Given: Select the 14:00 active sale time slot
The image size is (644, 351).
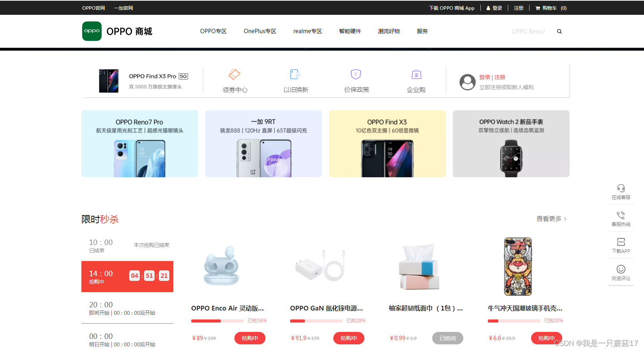Looking at the screenshot, I should [x=127, y=277].
